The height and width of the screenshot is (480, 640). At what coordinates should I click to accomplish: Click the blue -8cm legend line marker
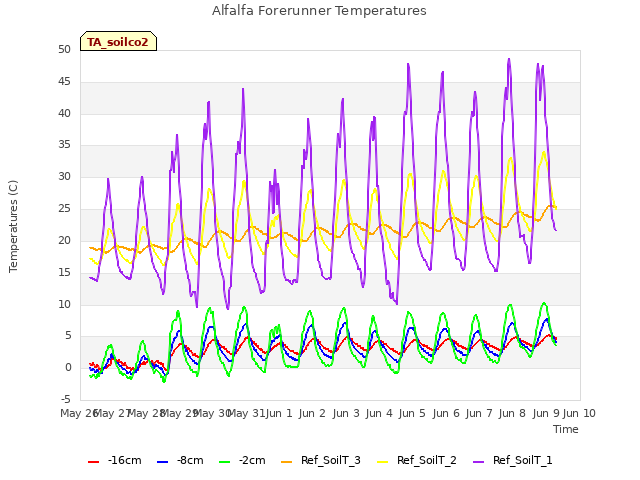(162, 462)
